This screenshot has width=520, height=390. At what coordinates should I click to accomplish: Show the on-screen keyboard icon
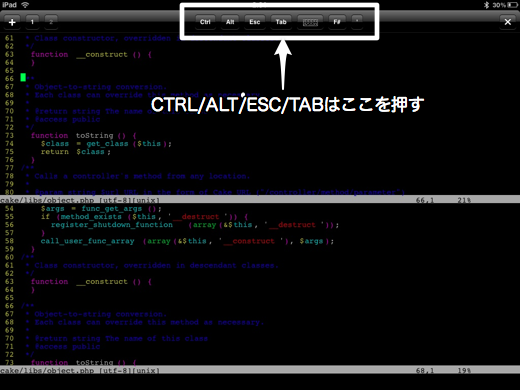coord(310,22)
